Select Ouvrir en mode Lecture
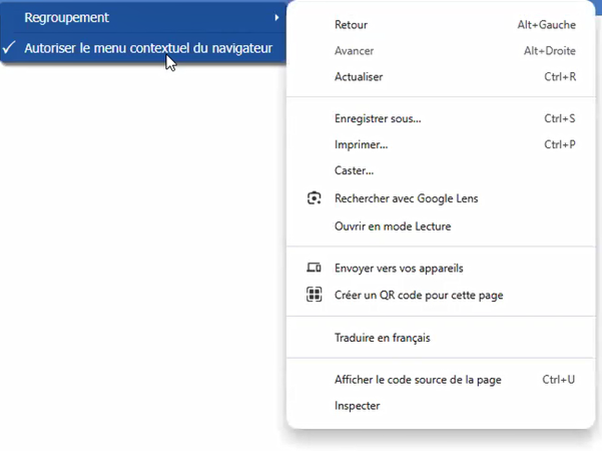Image resolution: width=602 pixels, height=451 pixels. pyautogui.click(x=441, y=226)
